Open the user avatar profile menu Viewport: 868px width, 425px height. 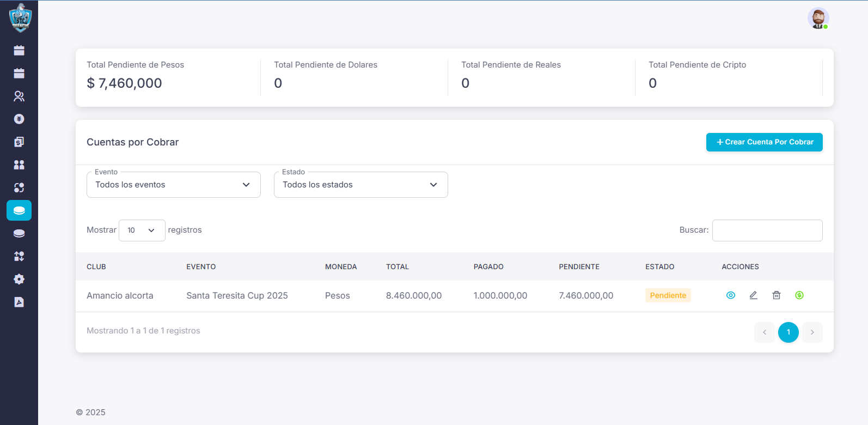[817, 18]
